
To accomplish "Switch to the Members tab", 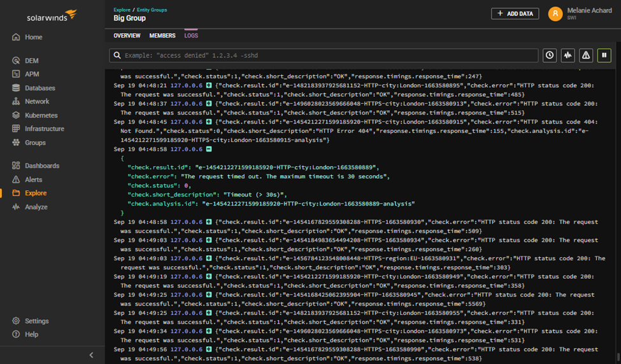I will [x=162, y=36].
